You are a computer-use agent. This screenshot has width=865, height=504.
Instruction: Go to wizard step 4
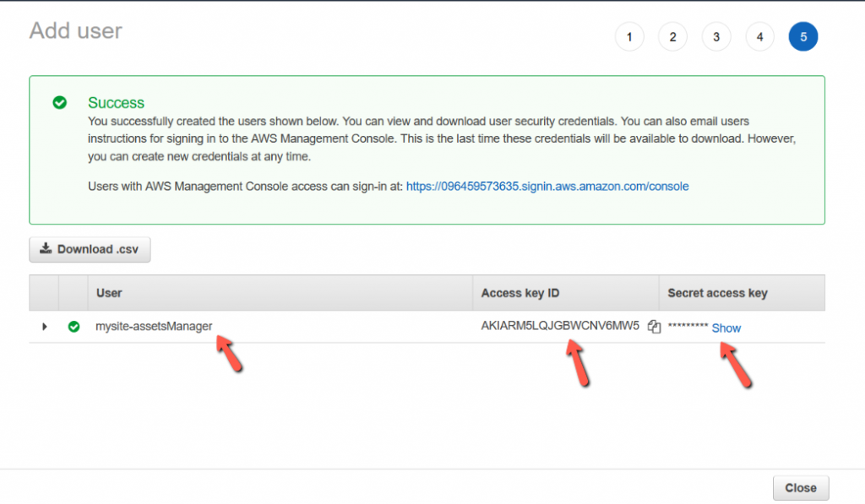[x=759, y=37]
